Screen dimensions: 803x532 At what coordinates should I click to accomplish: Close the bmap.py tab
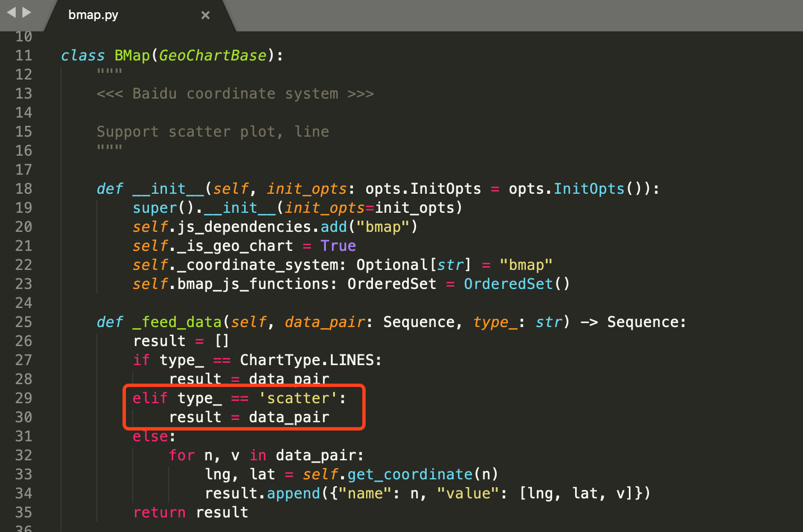[x=206, y=15]
